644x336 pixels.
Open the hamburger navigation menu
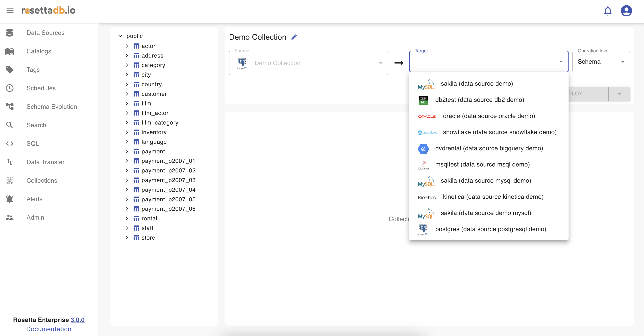click(10, 11)
